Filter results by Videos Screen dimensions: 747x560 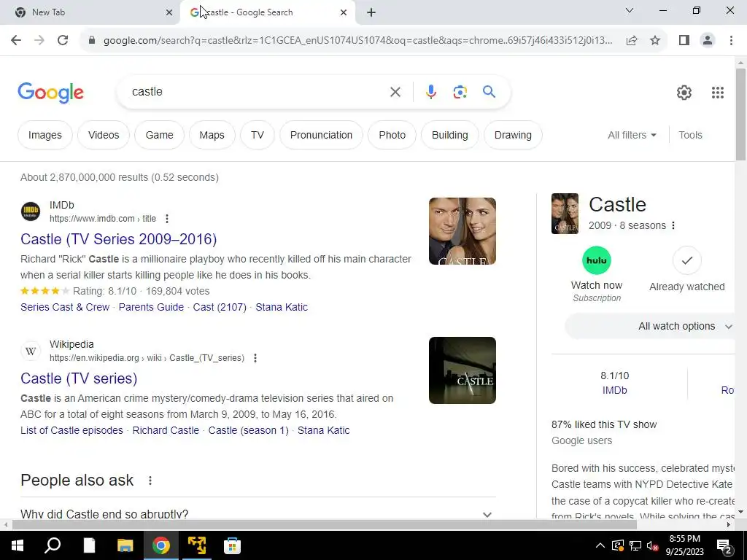click(104, 135)
